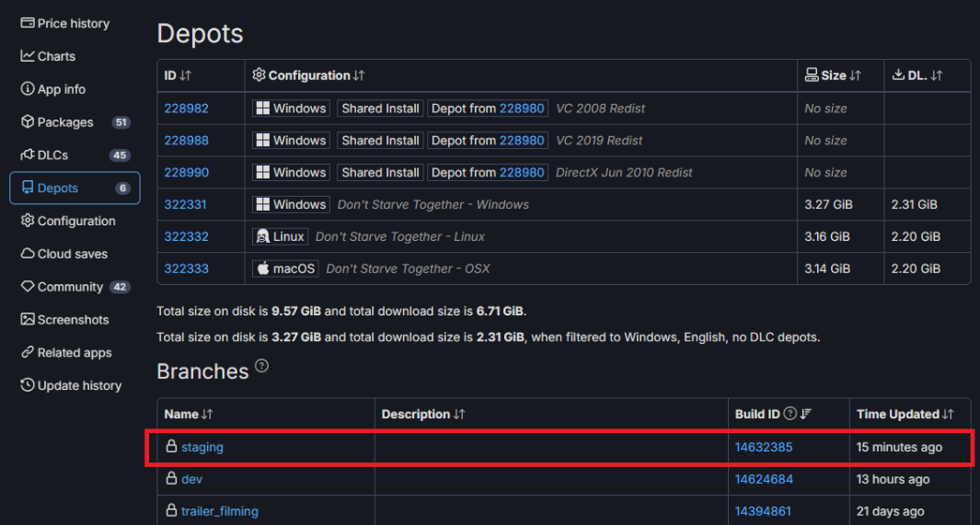This screenshot has height=525, width=980.
Task: Click the lock icon beside staging branch
Action: click(171, 447)
